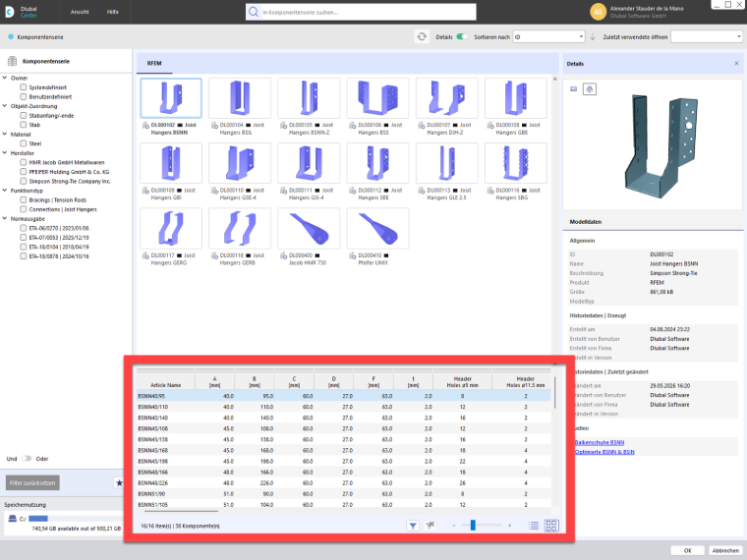This screenshot has width=747, height=560.
Task: Click the Abbrechen button
Action: pos(725,550)
